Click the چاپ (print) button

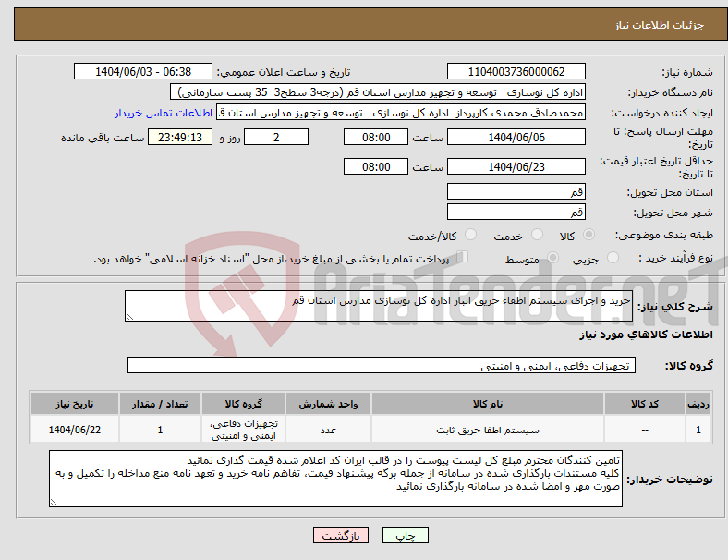tap(405, 535)
